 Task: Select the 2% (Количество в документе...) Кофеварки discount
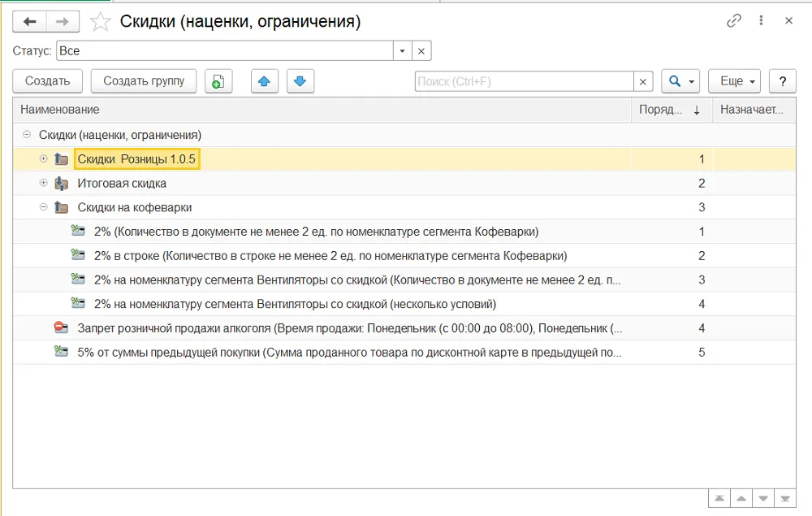(x=404, y=232)
